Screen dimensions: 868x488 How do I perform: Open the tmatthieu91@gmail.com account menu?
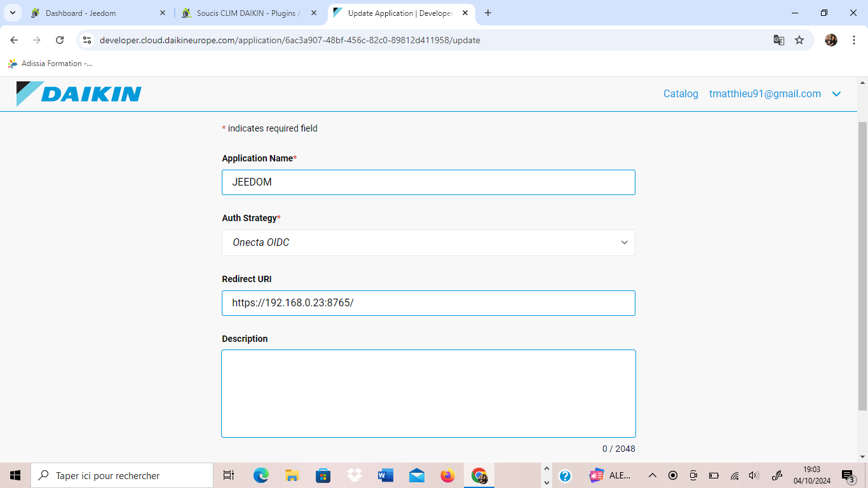[765, 94]
